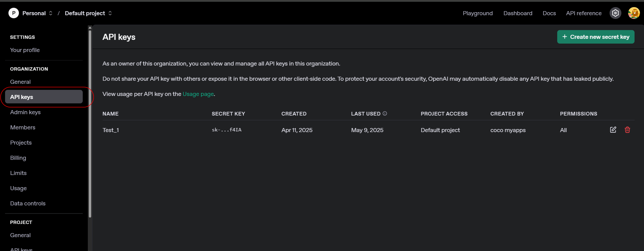Open the settings gear icon

pyautogui.click(x=615, y=13)
